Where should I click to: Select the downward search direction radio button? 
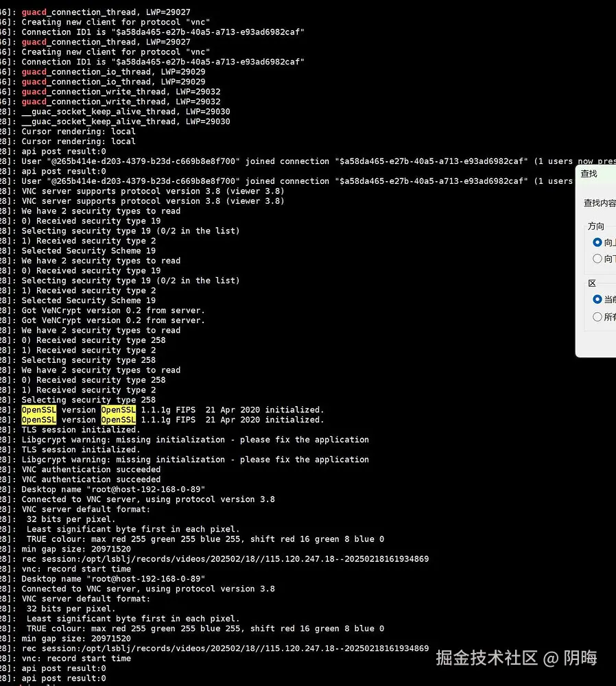(x=597, y=259)
